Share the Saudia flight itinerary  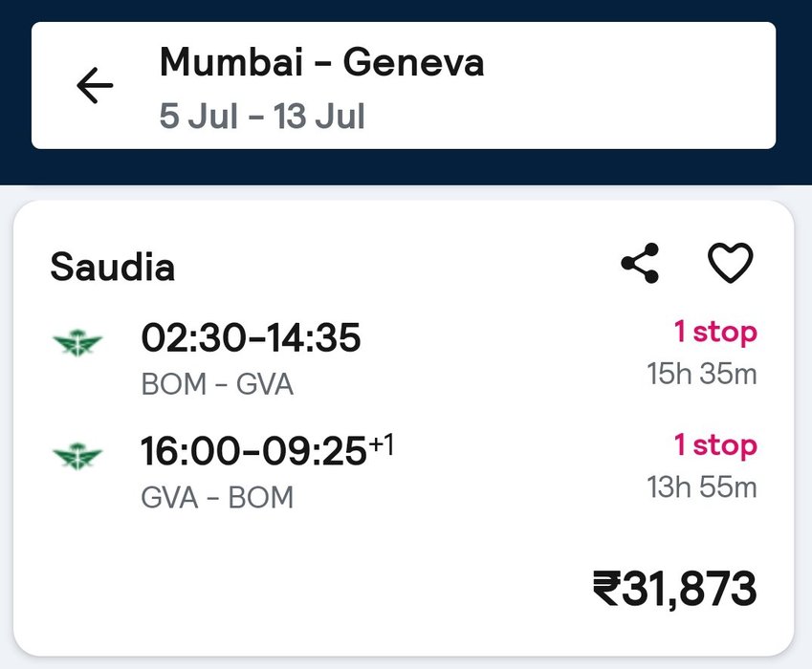(640, 263)
